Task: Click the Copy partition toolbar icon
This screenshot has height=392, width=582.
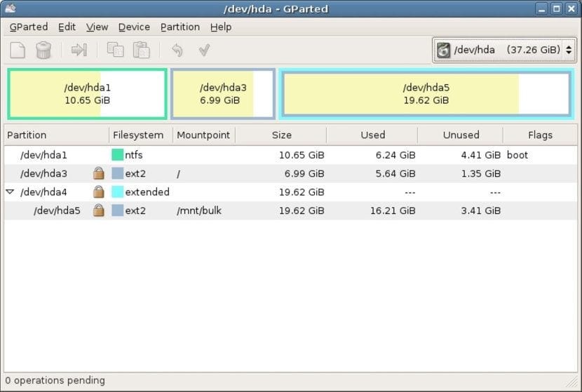Action: coord(116,50)
